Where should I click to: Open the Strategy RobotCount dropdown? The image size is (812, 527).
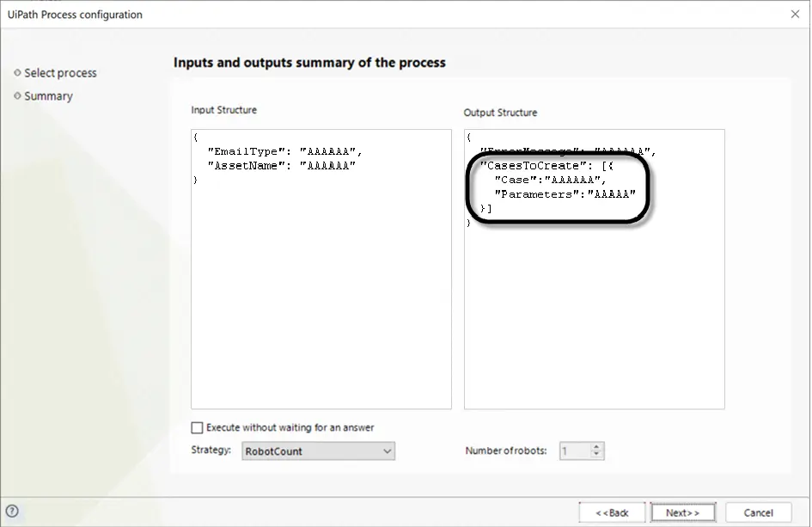(x=318, y=450)
